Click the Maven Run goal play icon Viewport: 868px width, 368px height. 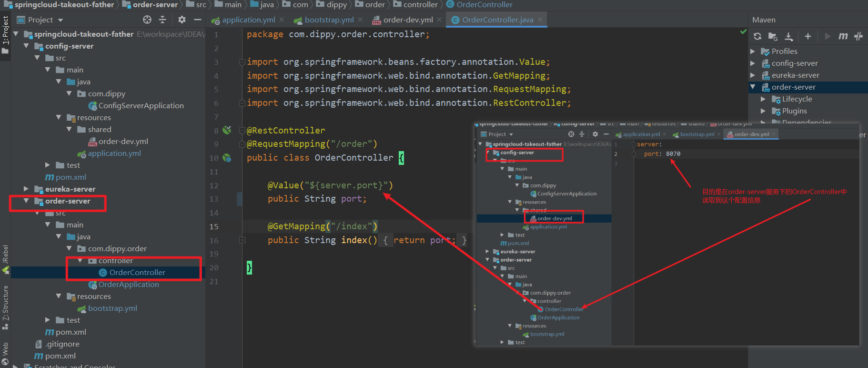[828, 36]
